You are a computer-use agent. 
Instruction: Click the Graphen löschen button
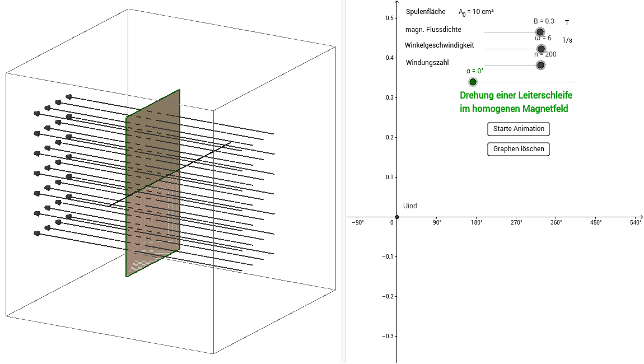point(519,149)
